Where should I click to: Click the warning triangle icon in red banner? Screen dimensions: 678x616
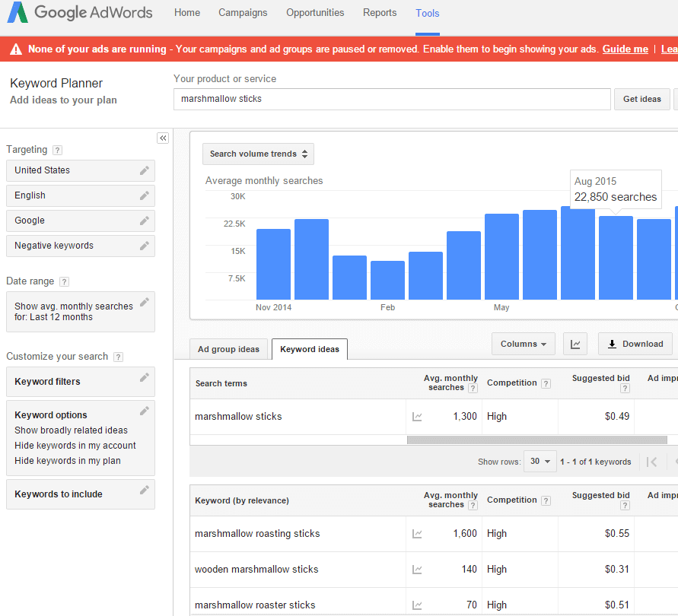click(x=16, y=49)
